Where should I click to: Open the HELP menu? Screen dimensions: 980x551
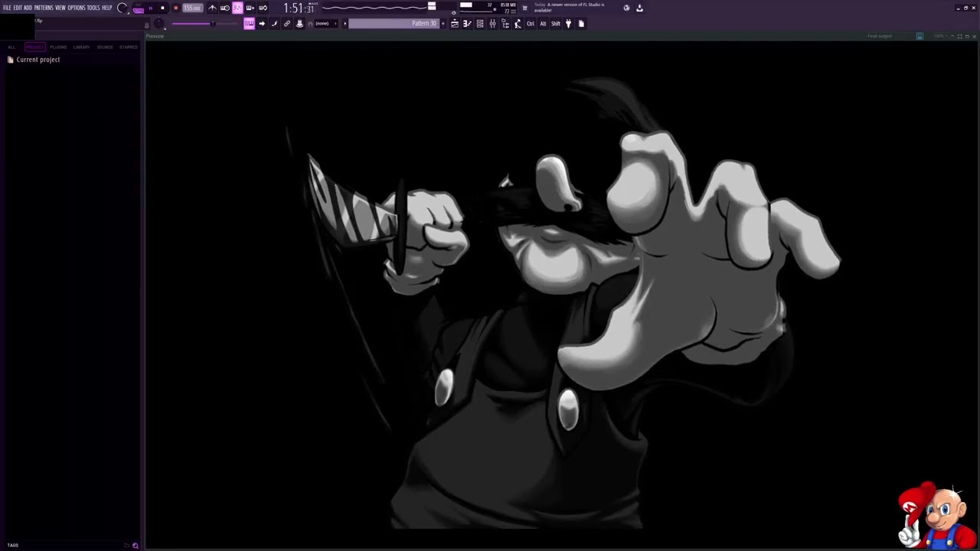coord(107,8)
